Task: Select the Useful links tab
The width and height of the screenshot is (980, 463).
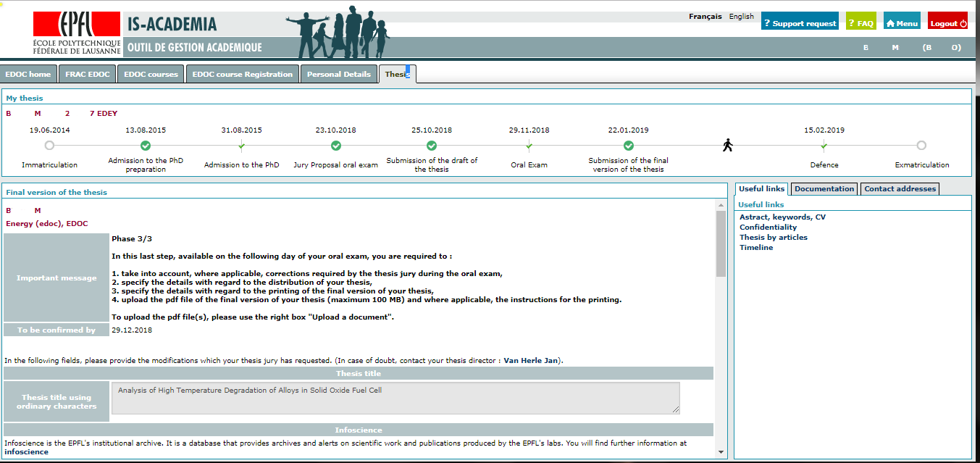Action: click(x=761, y=188)
